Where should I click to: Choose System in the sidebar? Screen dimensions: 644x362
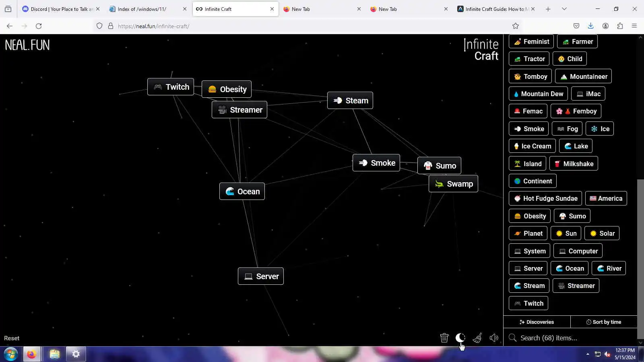[x=529, y=251]
